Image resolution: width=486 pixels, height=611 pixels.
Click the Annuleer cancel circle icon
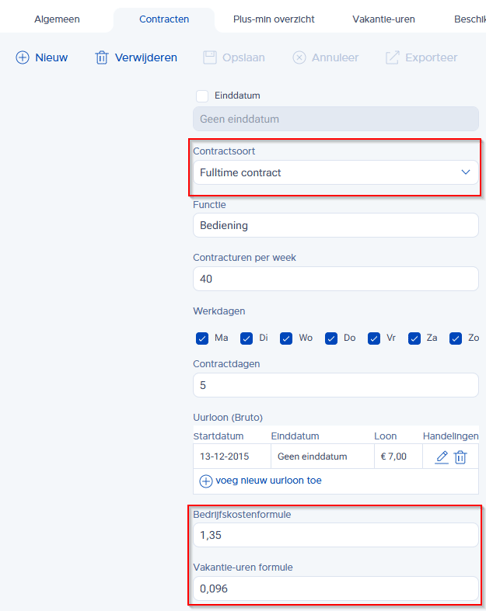pyautogui.click(x=299, y=58)
